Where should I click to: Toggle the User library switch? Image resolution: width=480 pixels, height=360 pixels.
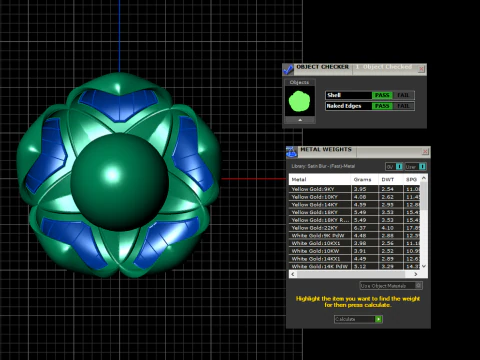[415, 166]
